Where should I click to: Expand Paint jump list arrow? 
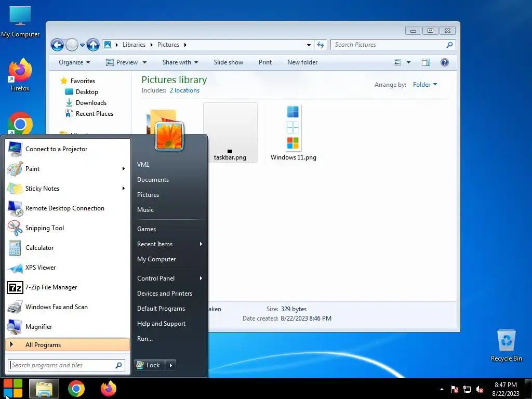click(124, 169)
